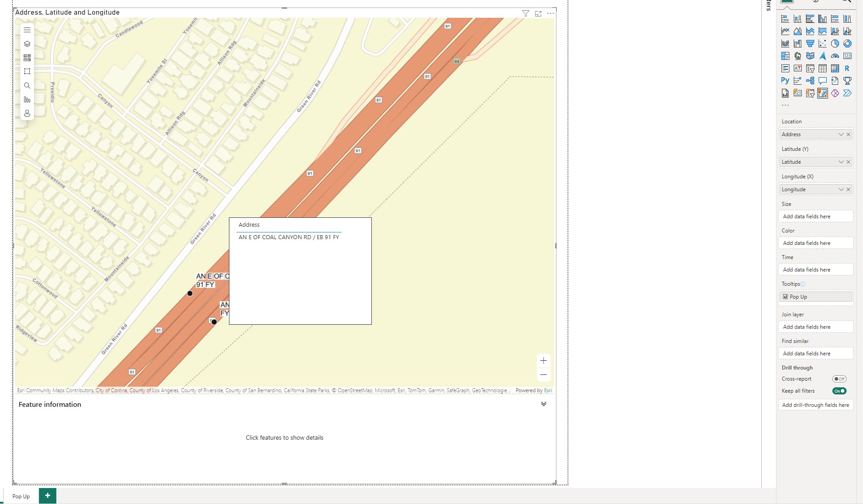This screenshot has width=863, height=504.
Task: Enter focus mode on the map visual
Action: coord(538,13)
